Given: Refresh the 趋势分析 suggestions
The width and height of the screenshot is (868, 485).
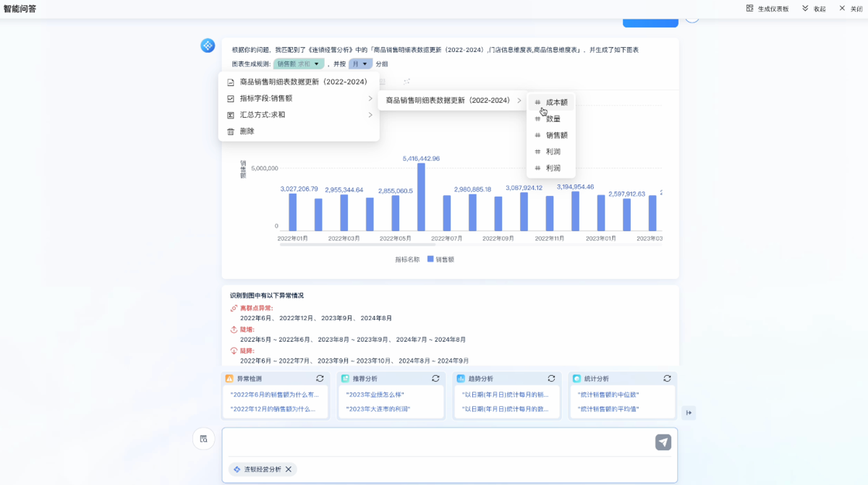Looking at the screenshot, I should [551, 379].
